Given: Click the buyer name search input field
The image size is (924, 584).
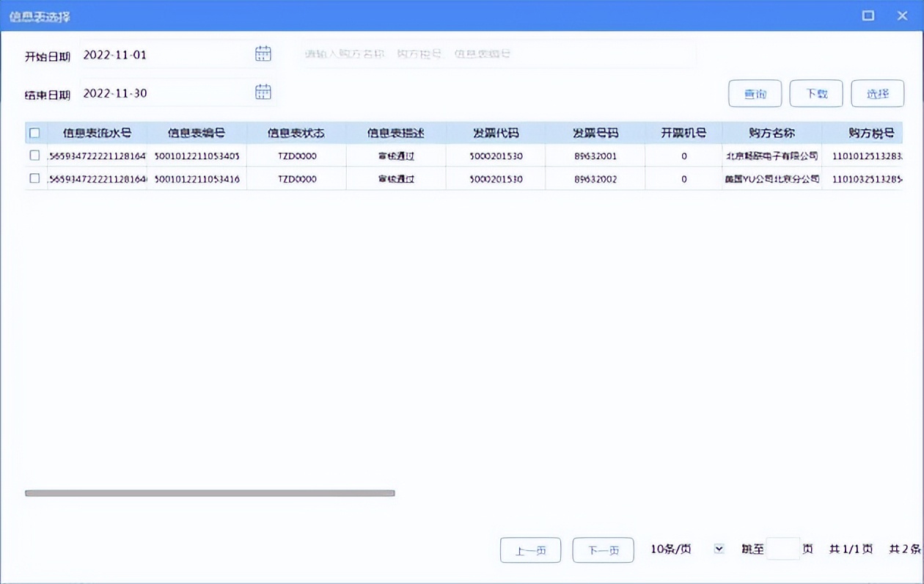Looking at the screenshot, I should 440,52.
